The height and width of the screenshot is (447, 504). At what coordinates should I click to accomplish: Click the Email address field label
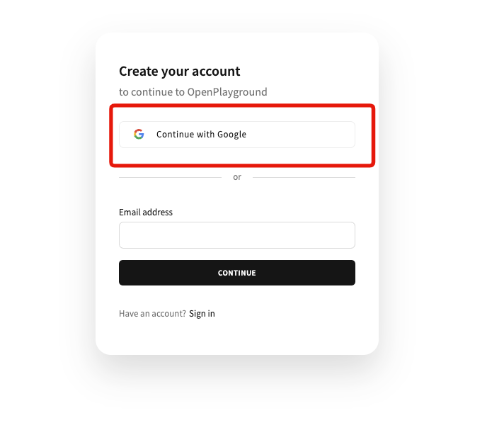click(146, 213)
